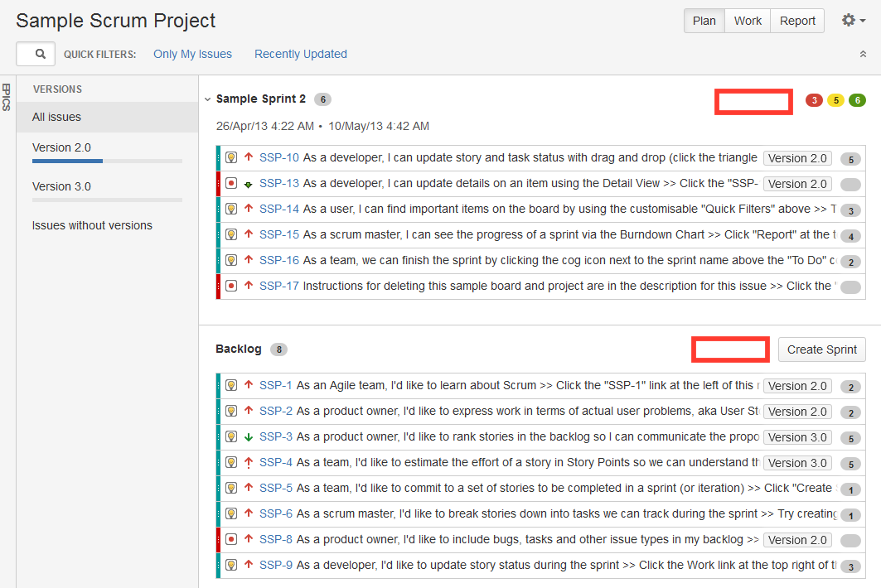Click story type icon of SSP-14
The width and height of the screenshot is (881, 588).
[231, 209]
